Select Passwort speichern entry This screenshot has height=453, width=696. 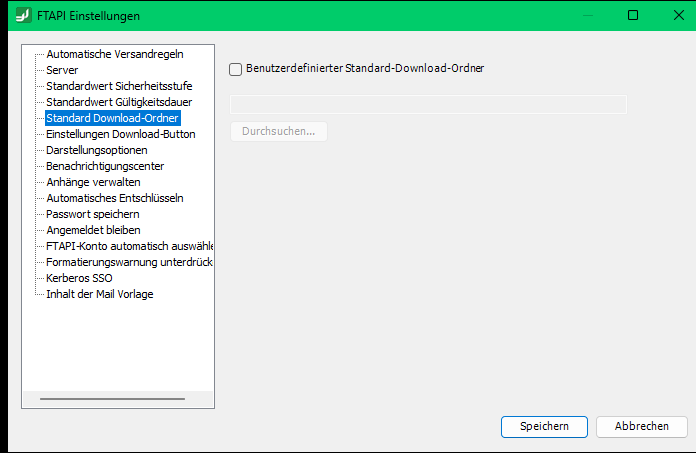(93, 214)
